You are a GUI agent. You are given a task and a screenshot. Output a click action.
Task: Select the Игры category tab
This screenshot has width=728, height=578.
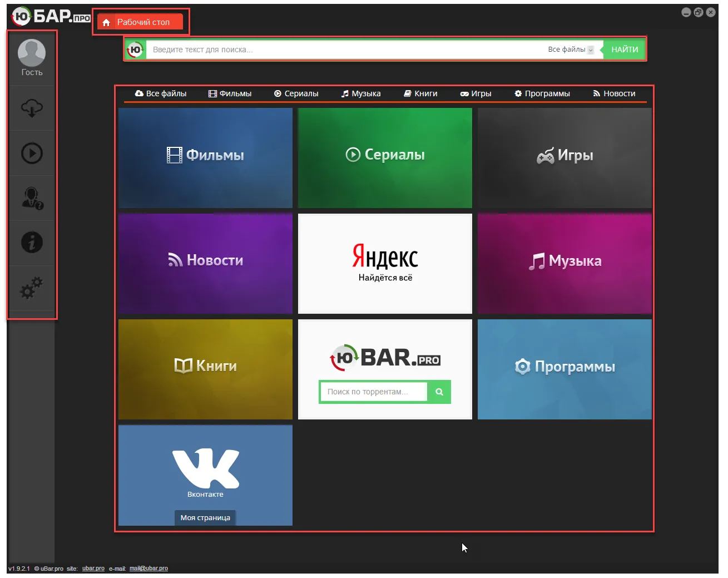click(x=476, y=93)
